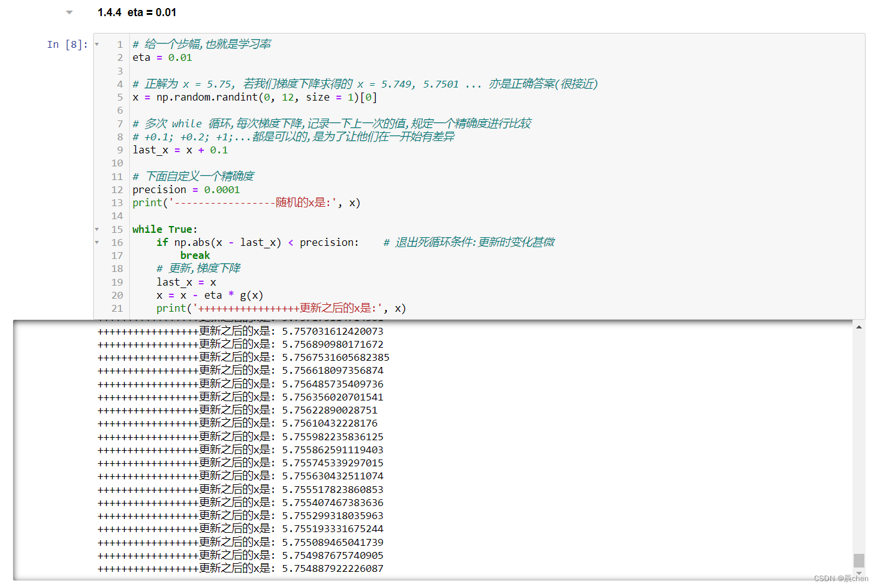
Task: Click output value 5.7567531605682385
Action: [x=336, y=358]
